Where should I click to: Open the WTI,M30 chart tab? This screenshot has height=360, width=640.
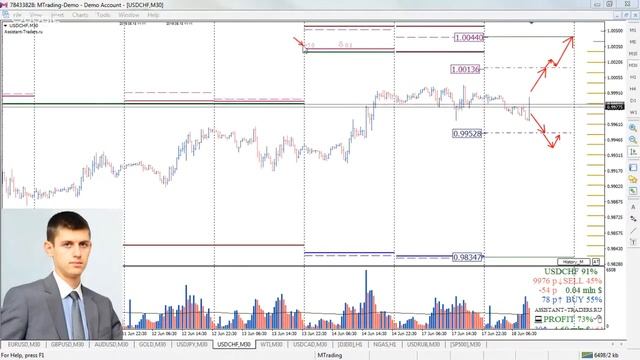(x=271, y=344)
